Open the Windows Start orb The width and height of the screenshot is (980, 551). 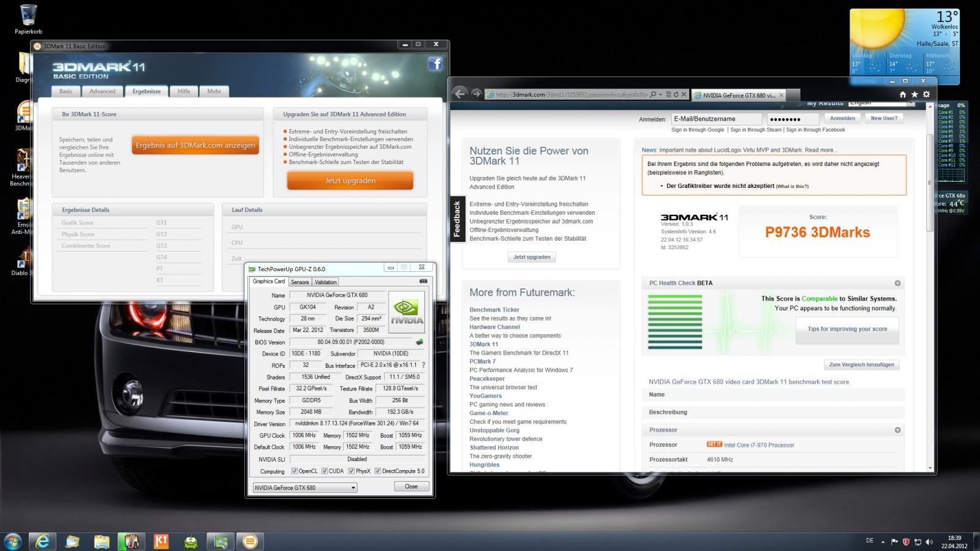(12, 541)
